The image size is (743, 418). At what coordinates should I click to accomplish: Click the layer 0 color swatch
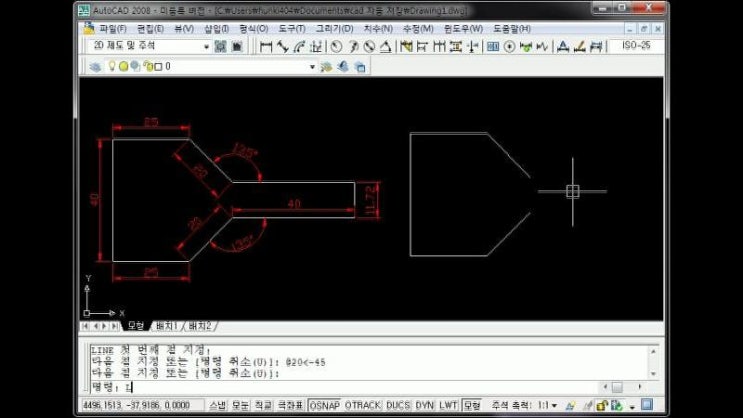158,67
